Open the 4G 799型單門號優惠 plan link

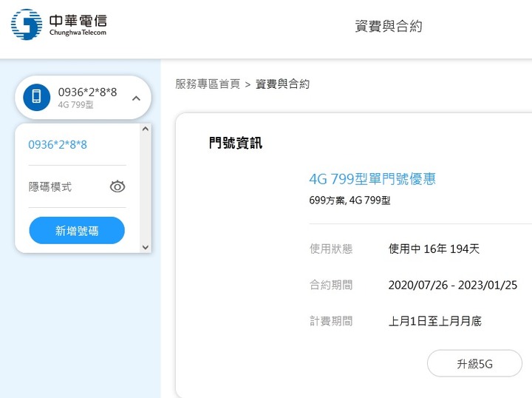pos(372,178)
